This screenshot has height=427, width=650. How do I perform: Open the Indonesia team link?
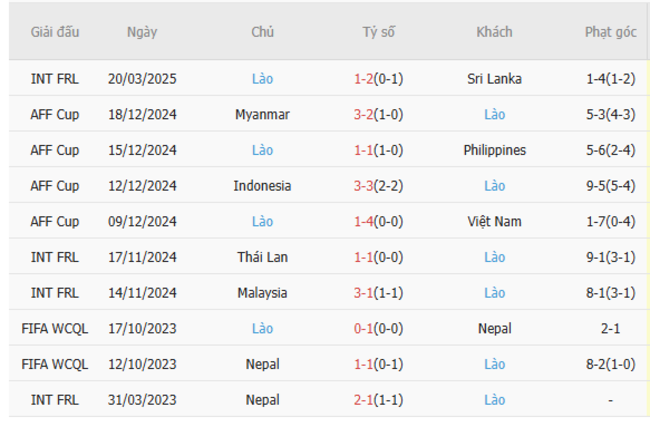coord(262,186)
